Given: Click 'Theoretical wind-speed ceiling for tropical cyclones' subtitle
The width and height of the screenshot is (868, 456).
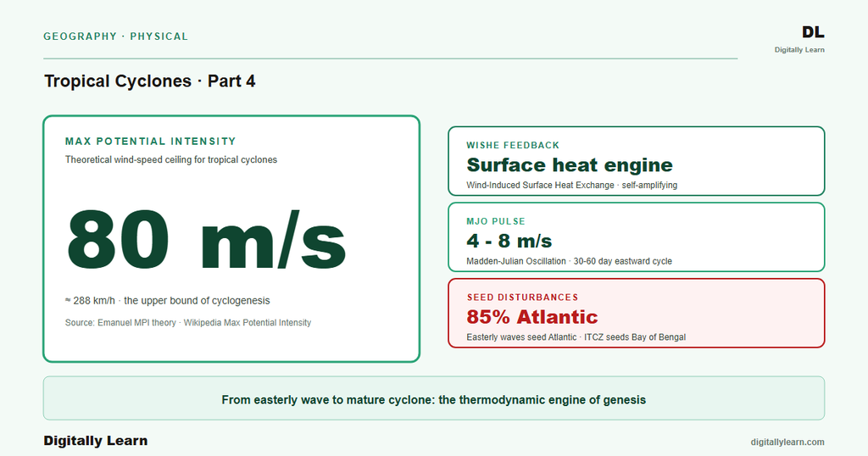Looking at the screenshot, I should [x=171, y=159].
